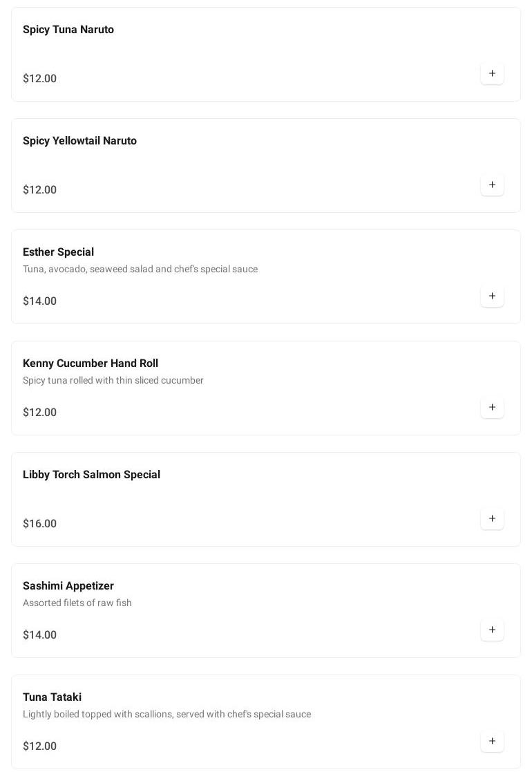Viewport: 532px width, 772px height.
Task: Open the Spicy Yellowtail Naruto item title
Action: (x=79, y=141)
